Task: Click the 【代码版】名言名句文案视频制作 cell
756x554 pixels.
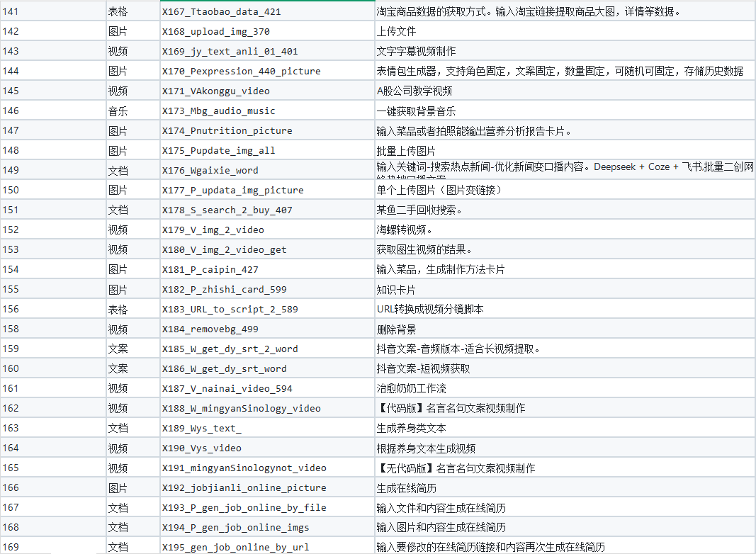Action: [565, 408]
